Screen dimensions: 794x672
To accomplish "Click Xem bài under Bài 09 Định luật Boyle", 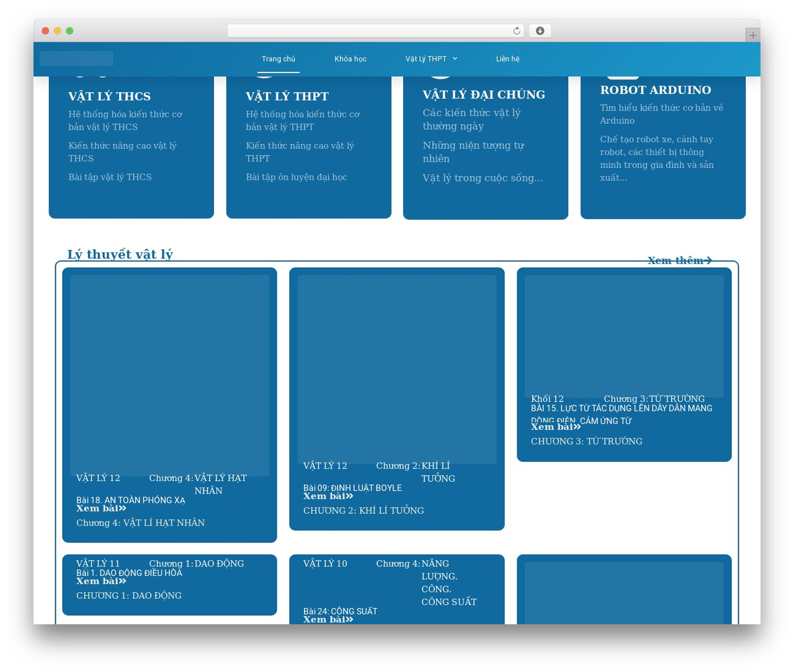I will click(x=328, y=496).
